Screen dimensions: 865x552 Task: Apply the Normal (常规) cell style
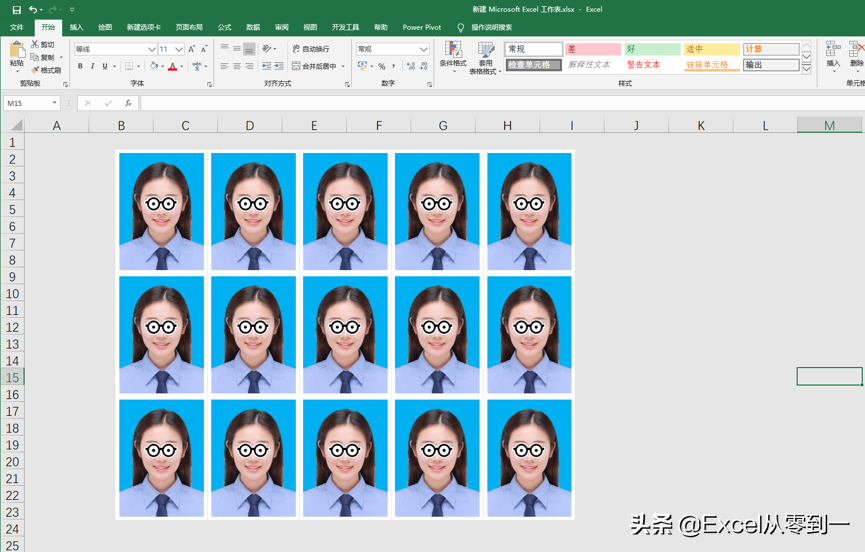pyautogui.click(x=533, y=49)
